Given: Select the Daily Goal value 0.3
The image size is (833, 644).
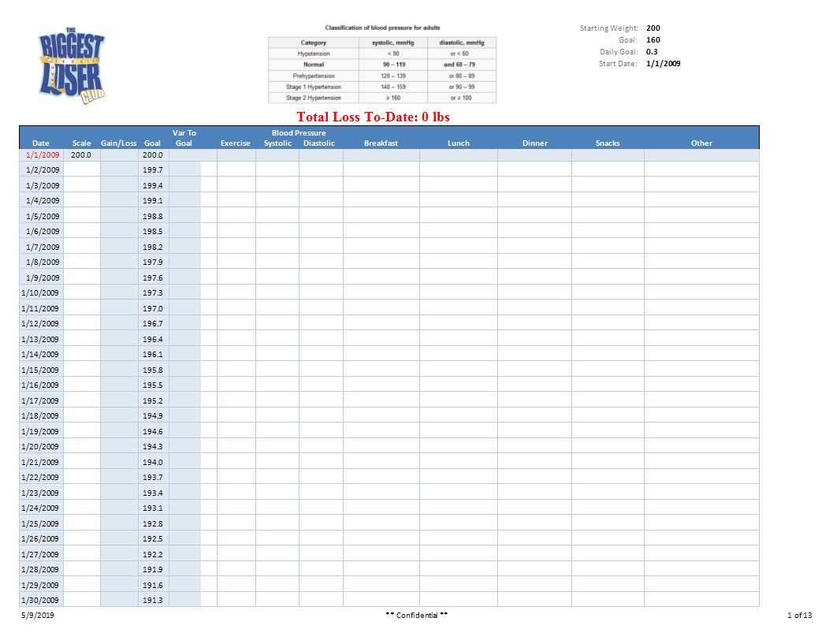Looking at the screenshot, I should (652, 51).
